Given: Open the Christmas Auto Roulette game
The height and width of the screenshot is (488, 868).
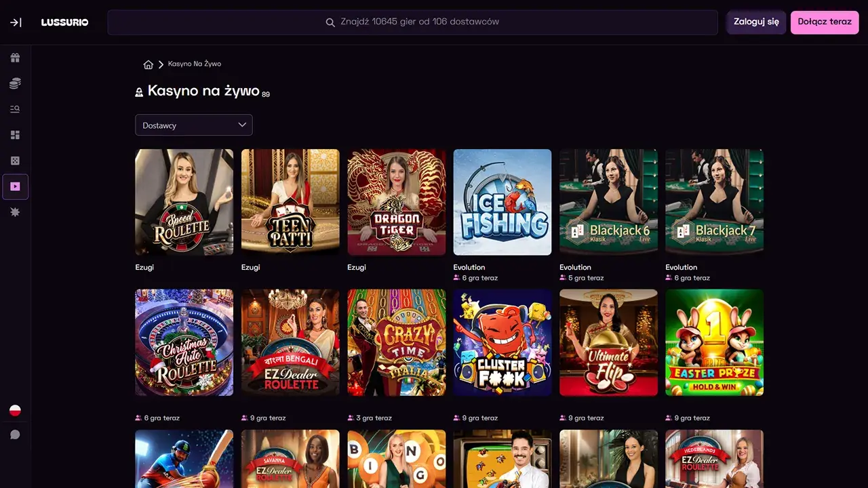Looking at the screenshot, I should pyautogui.click(x=184, y=342).
